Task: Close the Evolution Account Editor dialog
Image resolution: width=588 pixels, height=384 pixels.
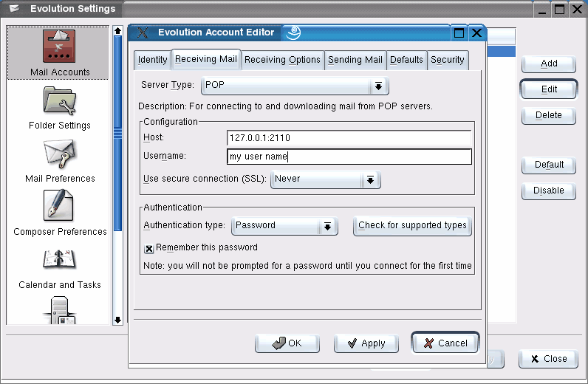Action: point(476,33)
